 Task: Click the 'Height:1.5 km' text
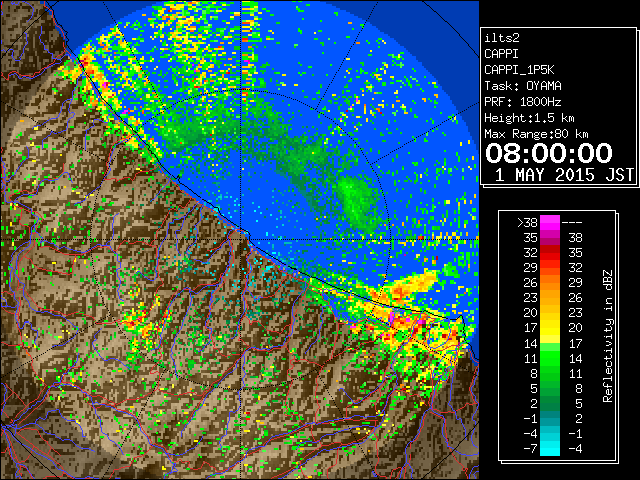[529, 118]
